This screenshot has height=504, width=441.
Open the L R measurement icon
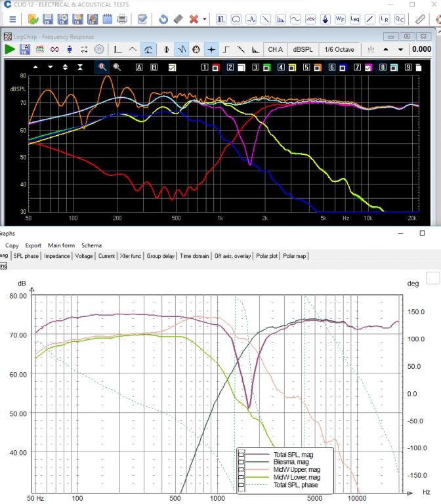tap(385, 19)
